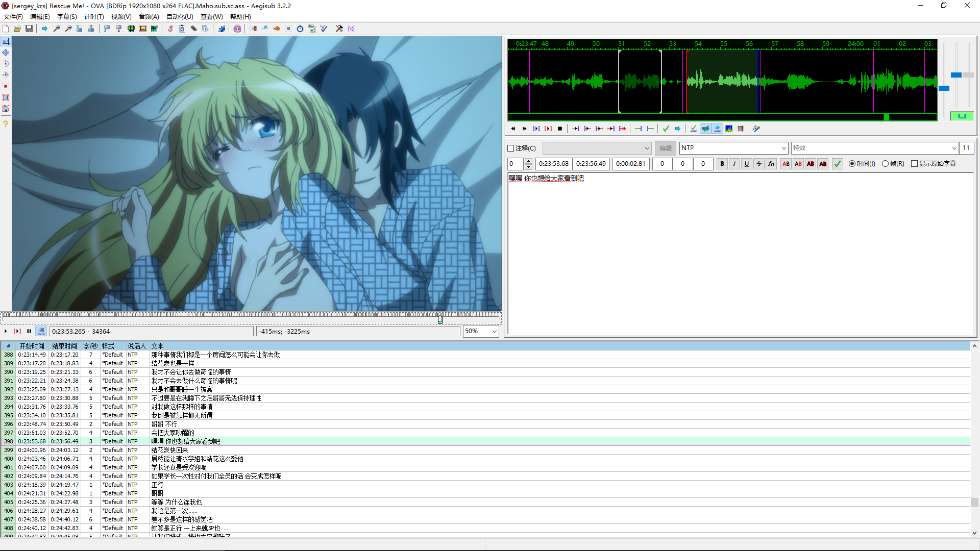
Task: Toggle Medusa-style timing shortcuts
Action: 741,129
